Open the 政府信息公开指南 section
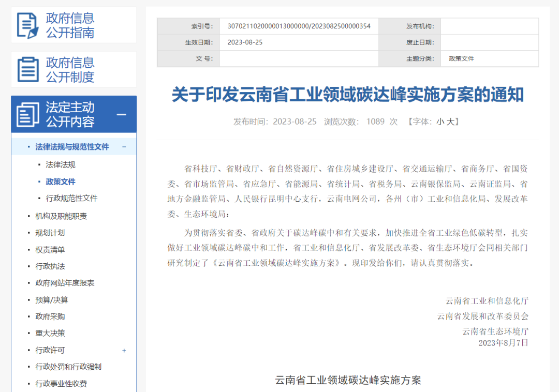Screen dimensions: 559x392 pyautogui.click(x=70, y=25)
